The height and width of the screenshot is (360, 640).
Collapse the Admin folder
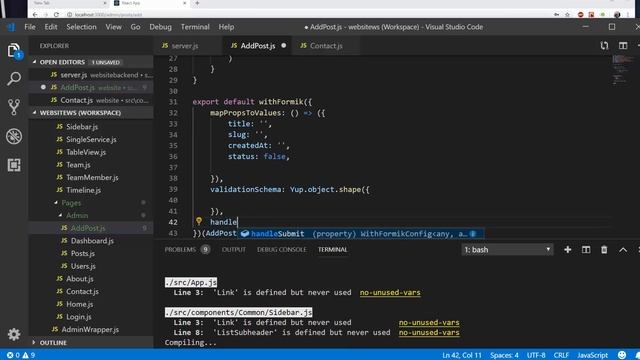tap(60, 216)
